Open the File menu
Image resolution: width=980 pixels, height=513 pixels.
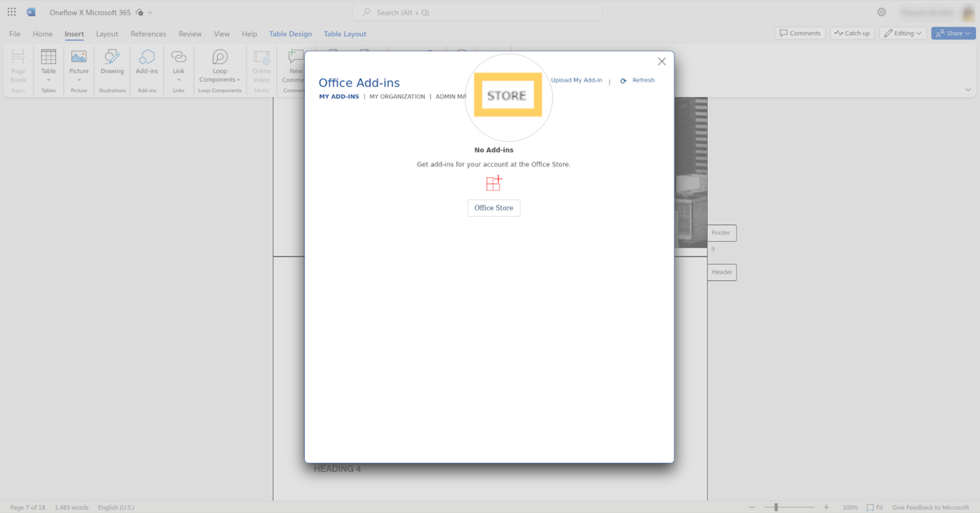[x=15, y=34]
